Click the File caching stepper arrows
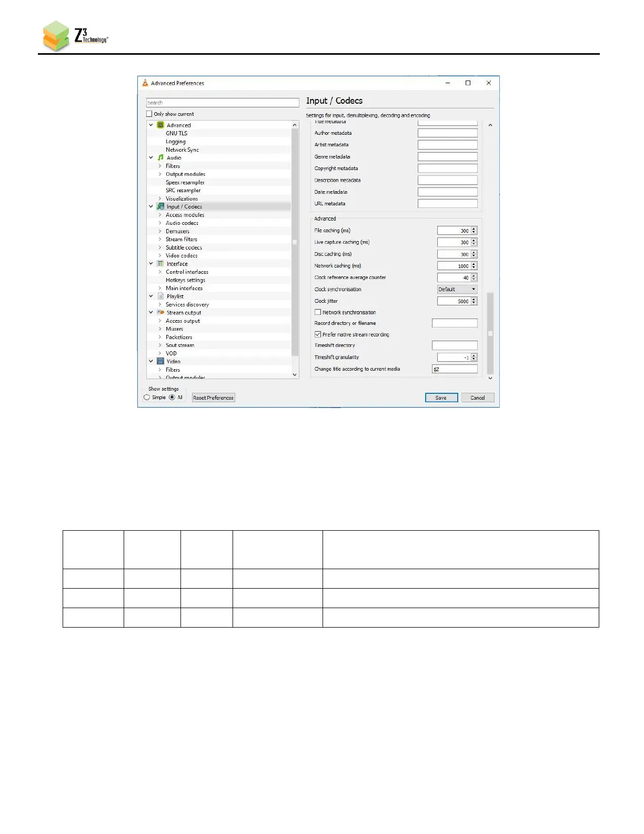644x834 pixels. click(x=474, y=231)
